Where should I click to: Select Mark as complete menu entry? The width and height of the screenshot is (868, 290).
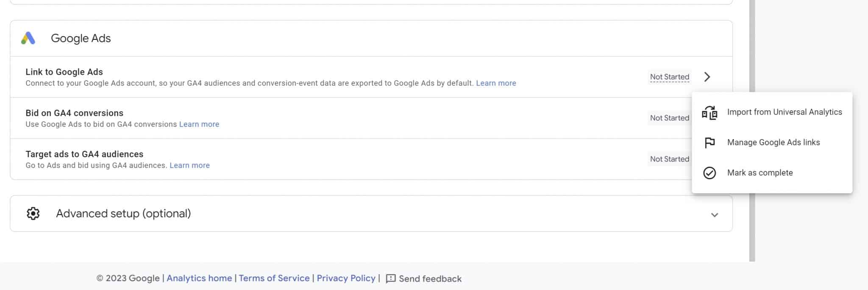point(772,173)
